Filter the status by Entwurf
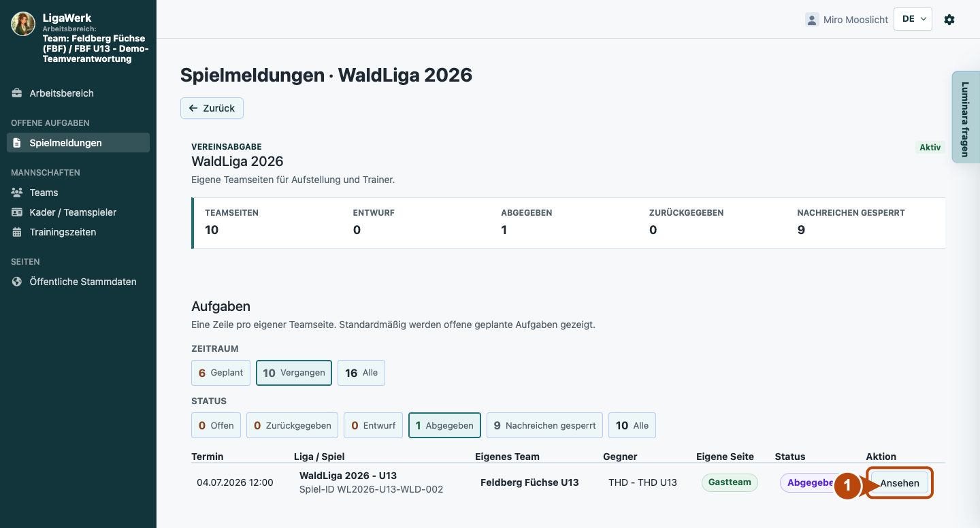The width and height of the screenshot is (980, 528). pyautogui.click(x=373, y=425)
